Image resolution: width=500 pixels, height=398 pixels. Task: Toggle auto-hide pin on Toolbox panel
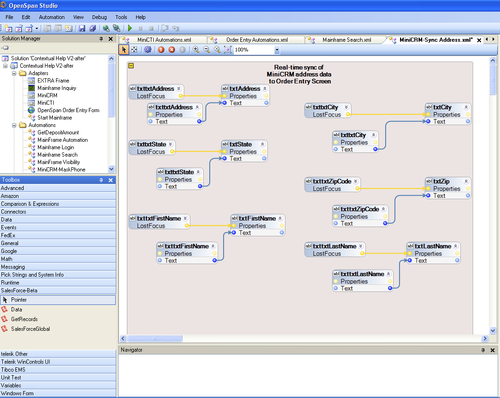[x=101, y=180]
